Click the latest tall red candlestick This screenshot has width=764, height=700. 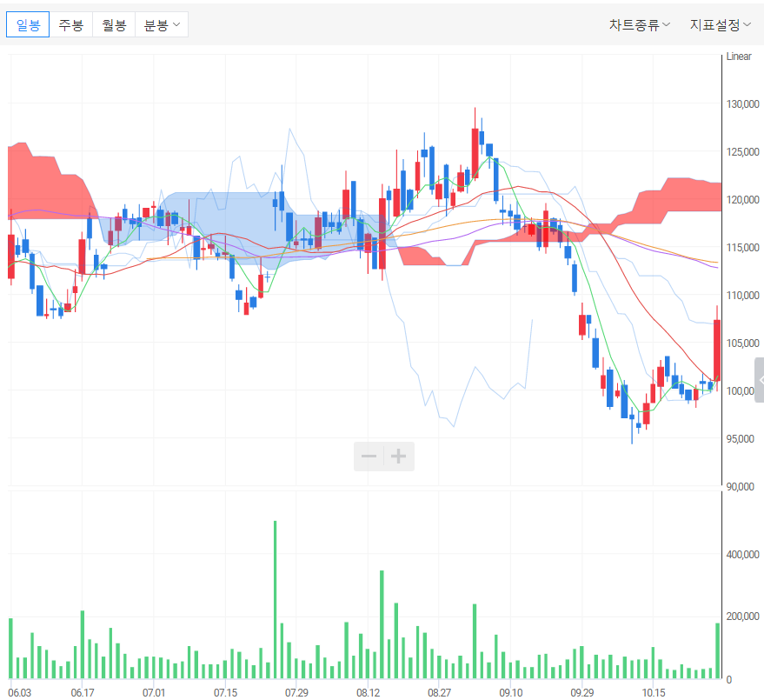click(717, 349)
